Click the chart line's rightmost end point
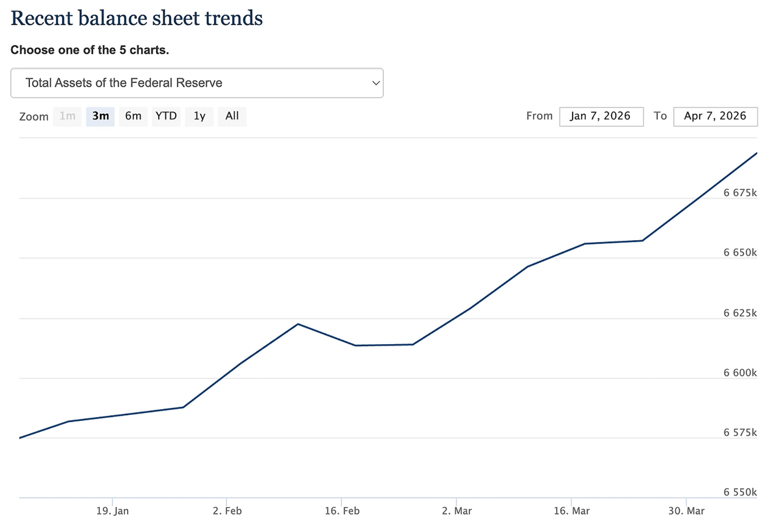Image resolution: width=778 pixels, height=532 pixels. (x=756, y=153)
